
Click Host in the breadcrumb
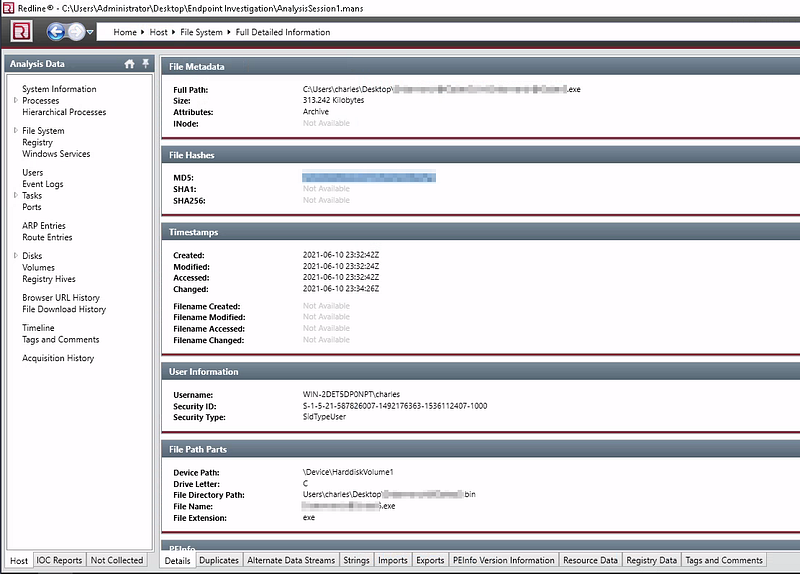click(158, 32)
